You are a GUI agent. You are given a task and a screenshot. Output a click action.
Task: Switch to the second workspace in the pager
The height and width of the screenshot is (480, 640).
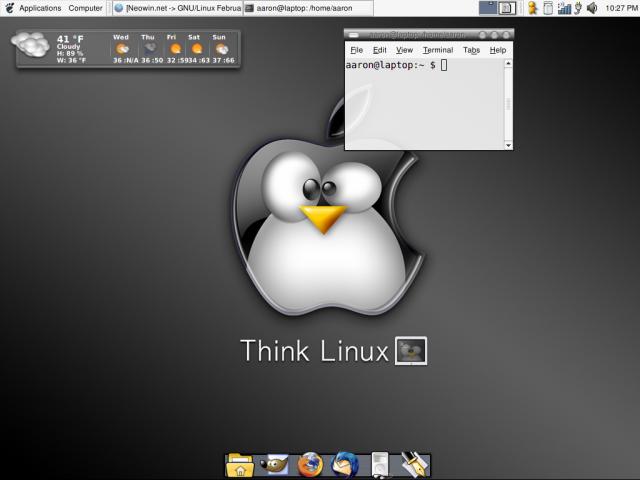[507, 8]
